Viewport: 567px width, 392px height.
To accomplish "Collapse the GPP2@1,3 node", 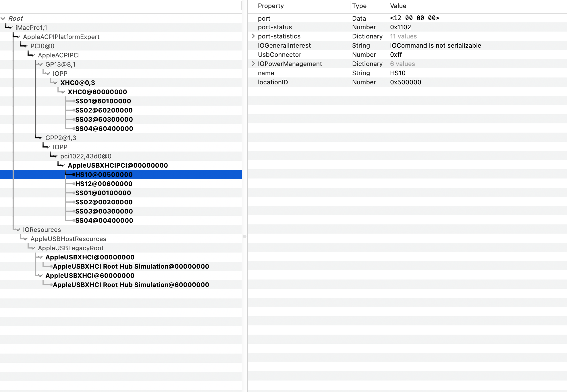I will (41, 138).
